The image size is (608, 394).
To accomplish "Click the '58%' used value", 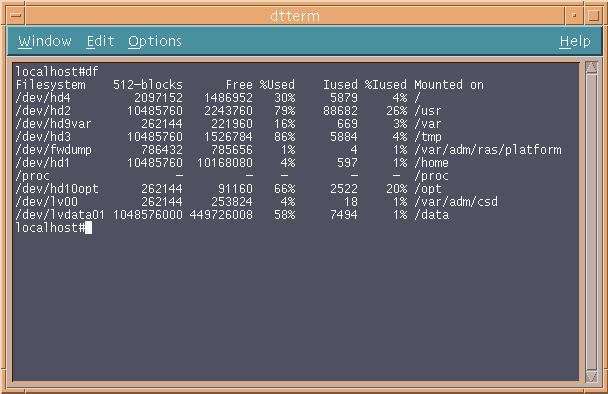I will point(285,215).
